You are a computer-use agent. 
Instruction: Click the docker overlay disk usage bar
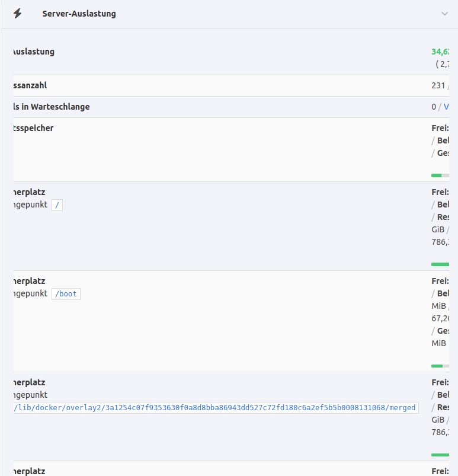click(x=440, y=455)
